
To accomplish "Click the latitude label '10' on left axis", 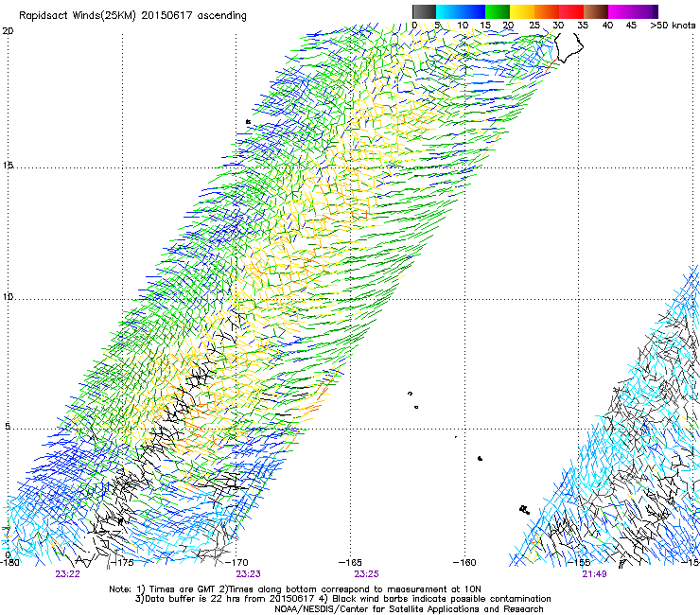I will click(8, 297).
